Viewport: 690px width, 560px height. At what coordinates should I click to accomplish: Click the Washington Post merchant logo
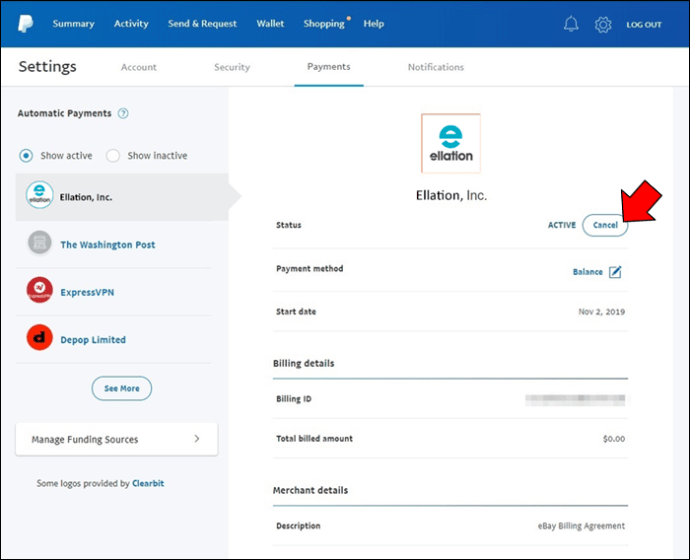(x=39, y=244)
